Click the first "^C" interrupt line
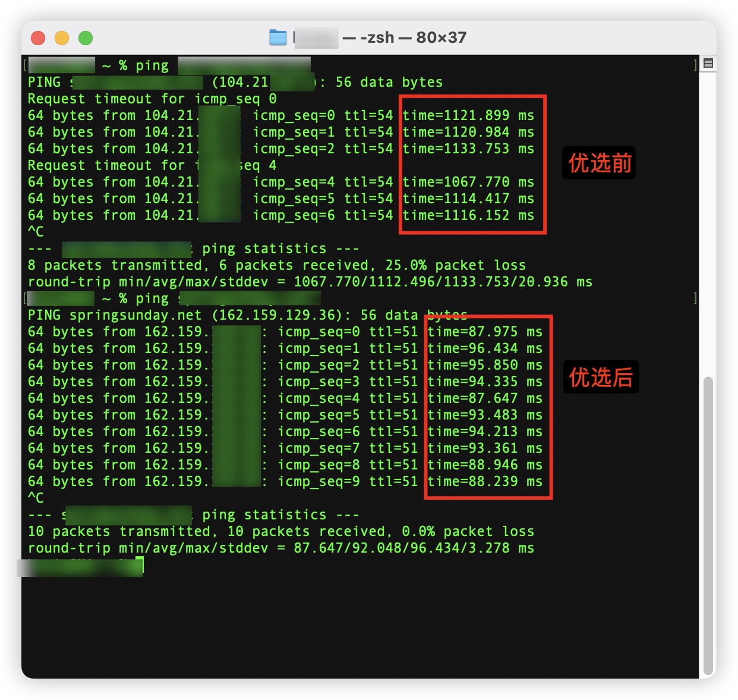The height and width of the screenshot is (700, 738). pos(36,232)
